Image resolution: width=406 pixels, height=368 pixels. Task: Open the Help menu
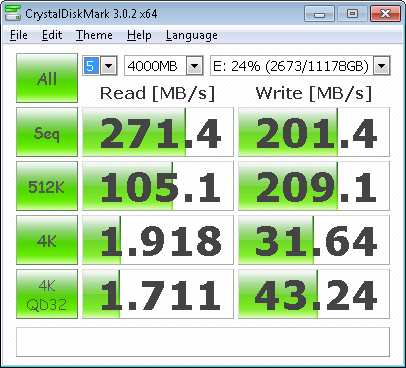[x=139, y=35]
